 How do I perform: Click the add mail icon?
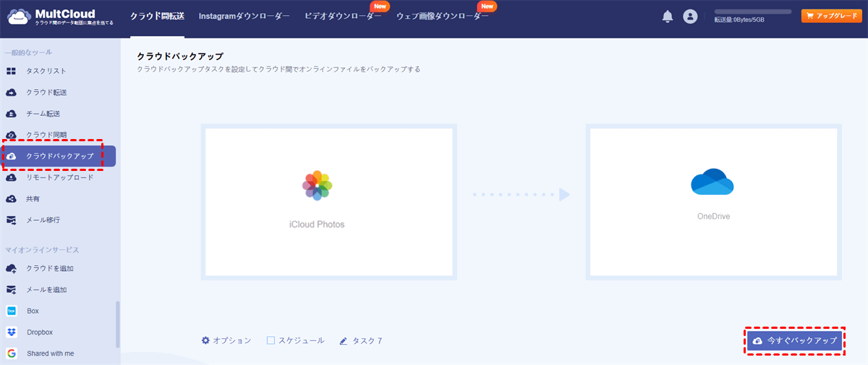coord(12,290)
